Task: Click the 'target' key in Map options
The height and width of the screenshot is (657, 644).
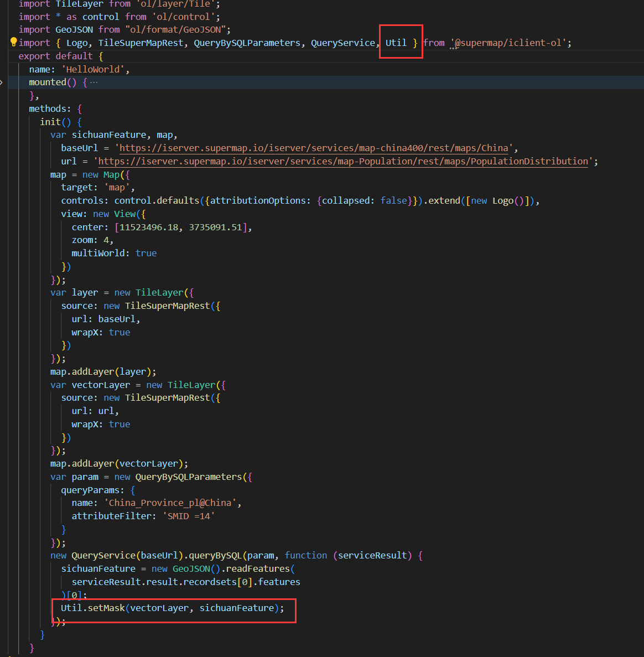Action: click(76, 187)
